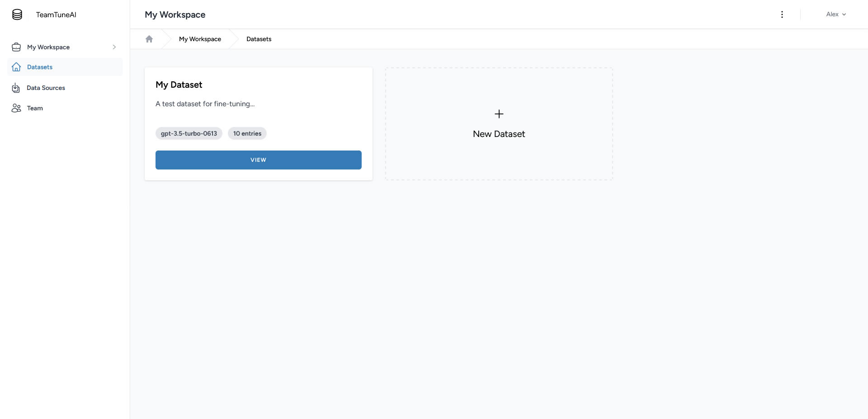Image resolution: width=868 pixels, height=419 pixels.
Task: Select the Team people icon in sidebar
Action: tap(16, 108)
